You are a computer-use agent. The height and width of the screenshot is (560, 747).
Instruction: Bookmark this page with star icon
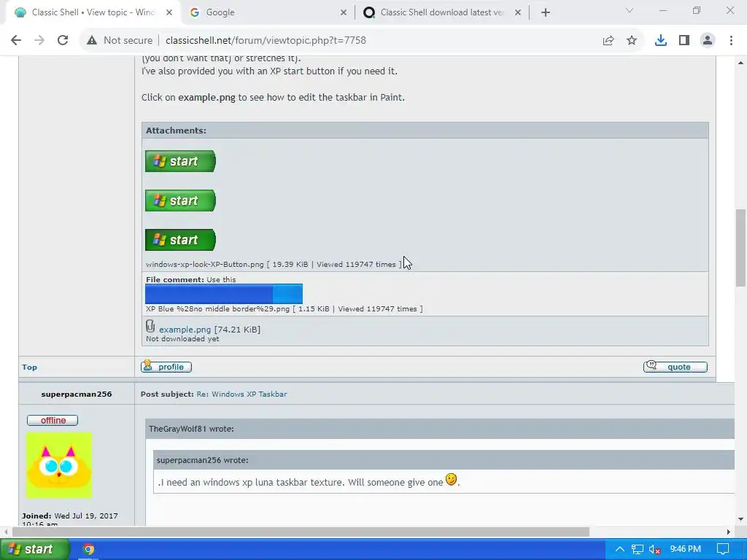632,41
